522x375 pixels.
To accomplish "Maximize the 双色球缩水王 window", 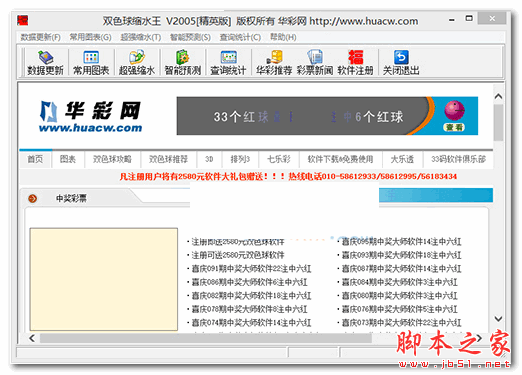I will point(469,19).
